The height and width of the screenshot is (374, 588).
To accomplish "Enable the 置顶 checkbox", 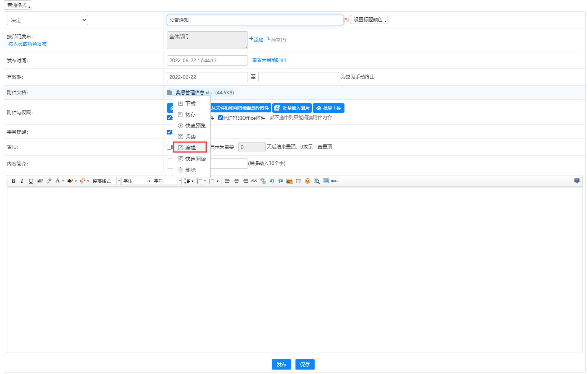I will (169, 147).
